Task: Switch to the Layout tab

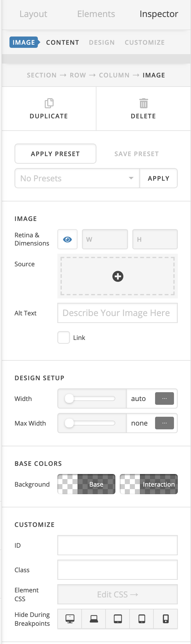Action: point(33,14)
